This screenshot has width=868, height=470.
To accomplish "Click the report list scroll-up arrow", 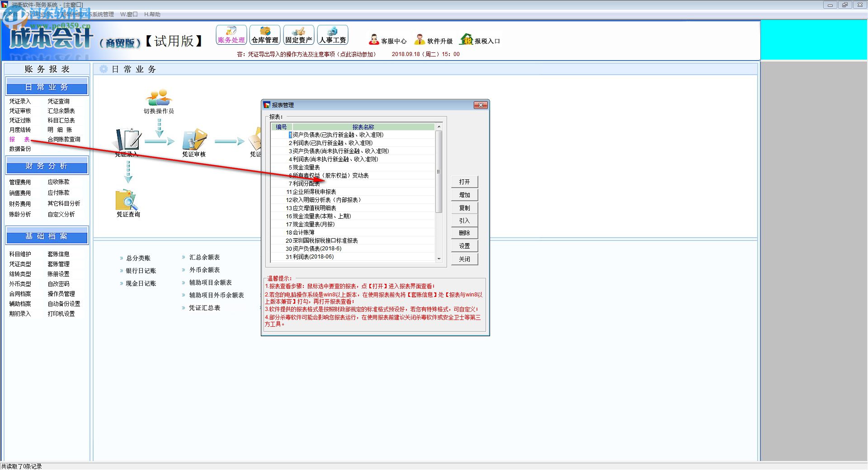I will [439, 127].
